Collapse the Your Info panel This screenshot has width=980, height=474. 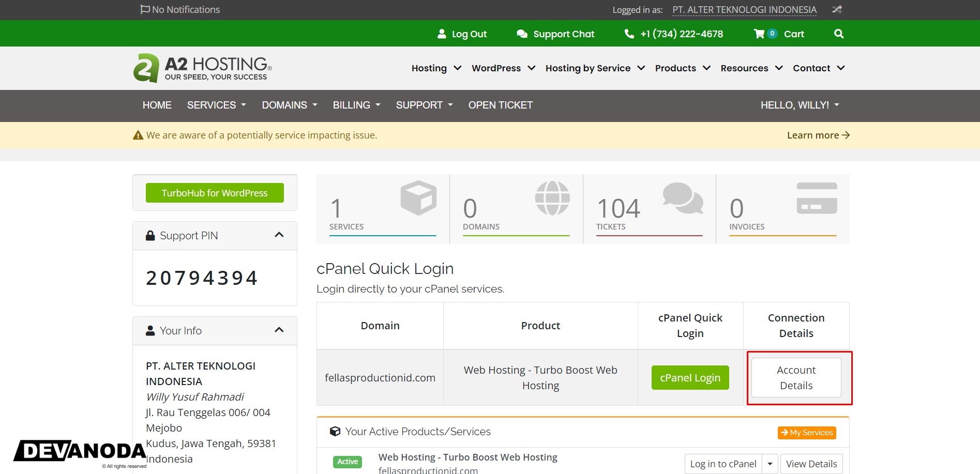pos(279,330)
